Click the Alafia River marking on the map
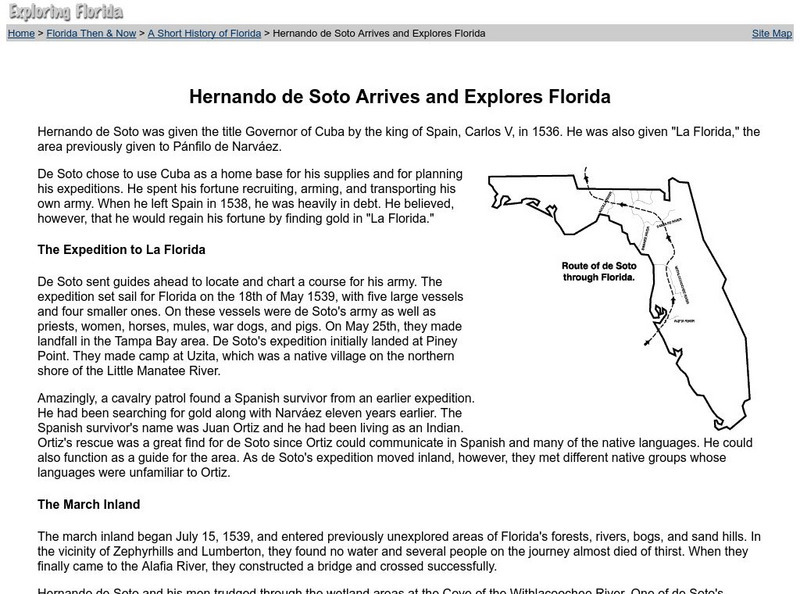 683,320
